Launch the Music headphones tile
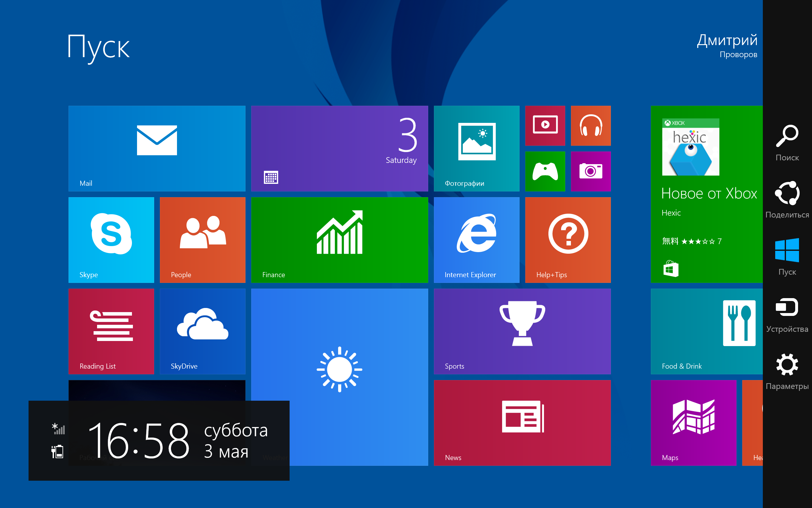Viewport: 812px width, 508px height. click(591, 126)
